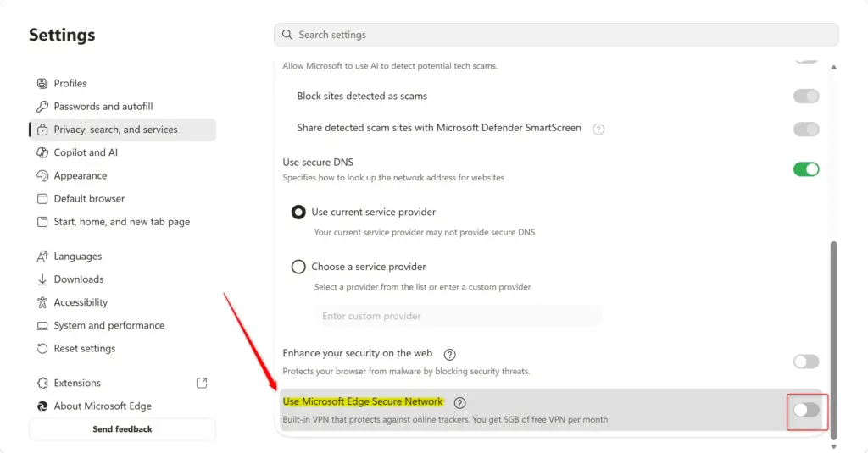Open About Microsoft Edge page
This screenshot has height=453, width=868.
pyautogui.click(x=122, y=406)
